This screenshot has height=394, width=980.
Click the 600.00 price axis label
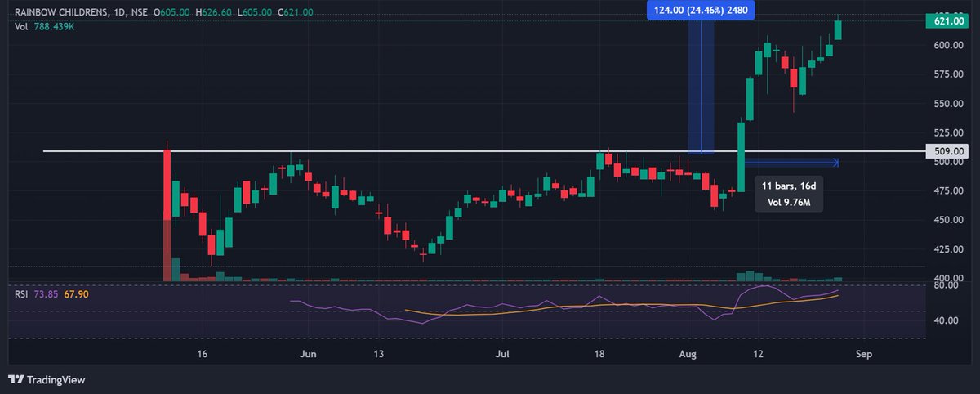(950, 46)
